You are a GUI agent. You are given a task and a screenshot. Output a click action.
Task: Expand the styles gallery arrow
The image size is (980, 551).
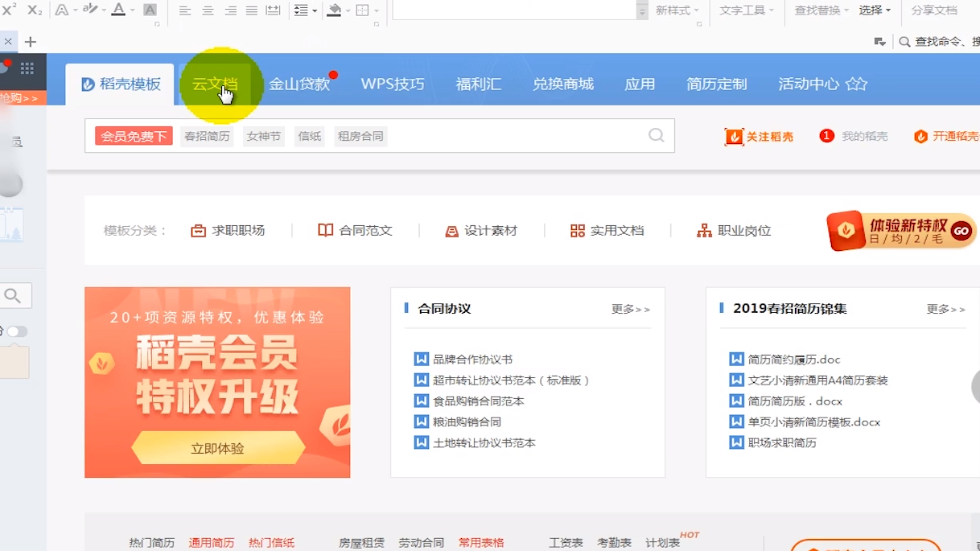point(642,11)
